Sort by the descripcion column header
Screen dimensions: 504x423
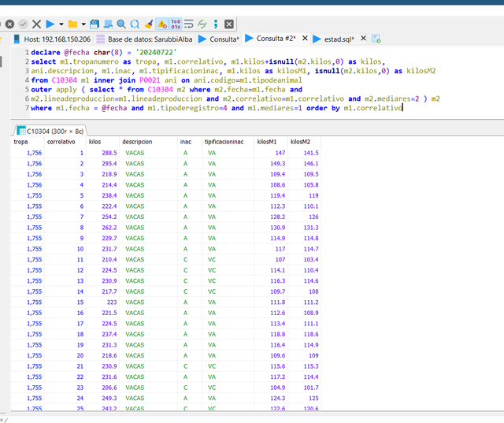tap(148, 142)
